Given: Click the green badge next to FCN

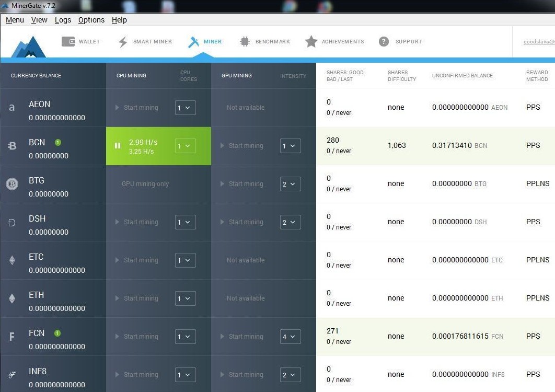Looking at the screenshot, I should coord(57,333).
